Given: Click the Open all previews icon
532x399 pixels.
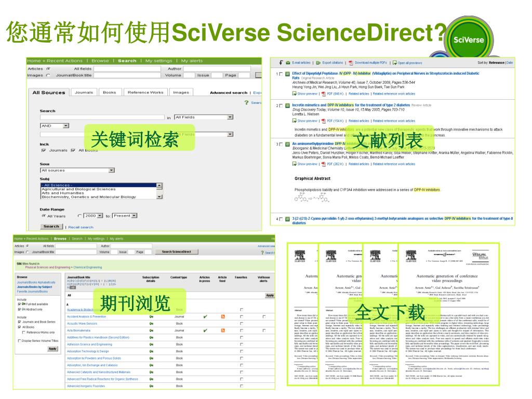Looking at the screenshot, I should click(395, 63).
